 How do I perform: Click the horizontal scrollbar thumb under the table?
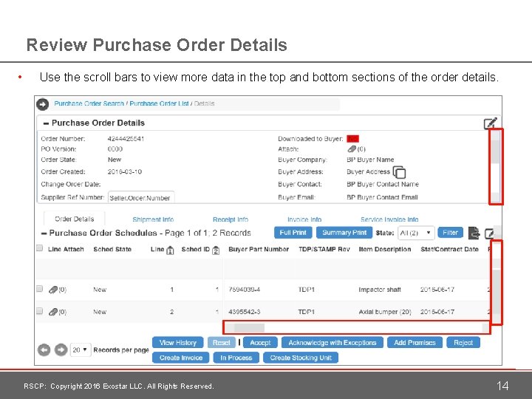point(249,328)
